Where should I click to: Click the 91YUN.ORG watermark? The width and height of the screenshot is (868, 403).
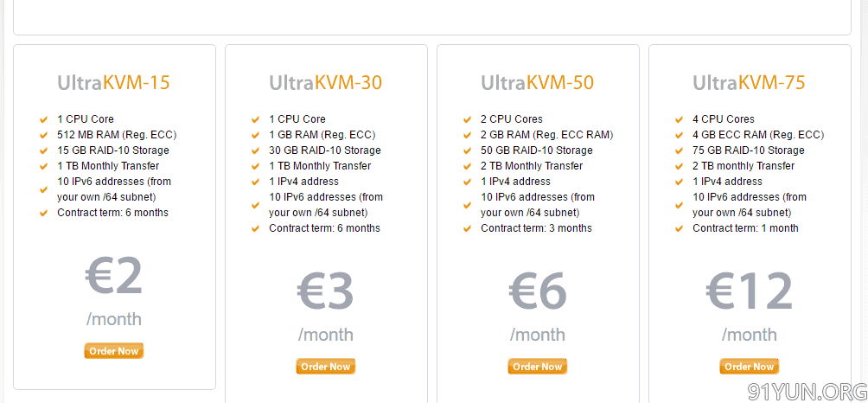pos(807,392)
